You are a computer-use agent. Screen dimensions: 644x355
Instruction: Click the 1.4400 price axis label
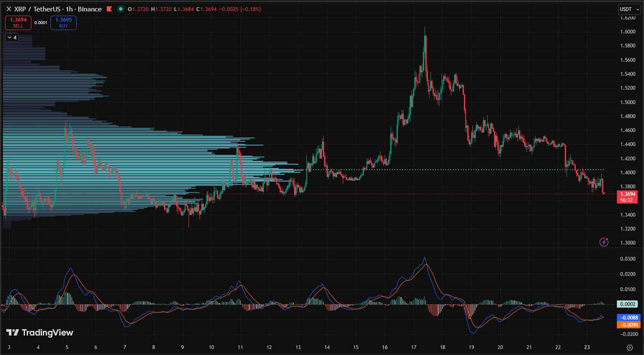[627, 144]
